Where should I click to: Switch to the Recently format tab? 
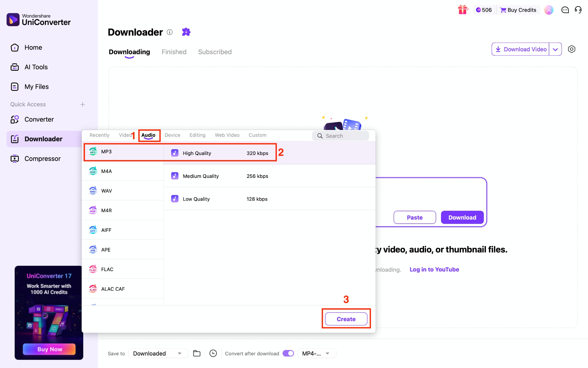point(99,135)
